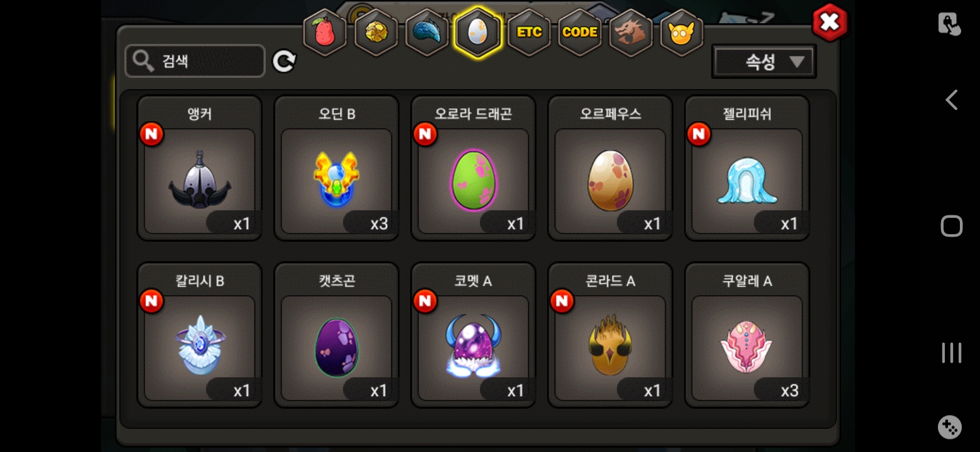Open the brown dragon head tab

tap(631, 33)
